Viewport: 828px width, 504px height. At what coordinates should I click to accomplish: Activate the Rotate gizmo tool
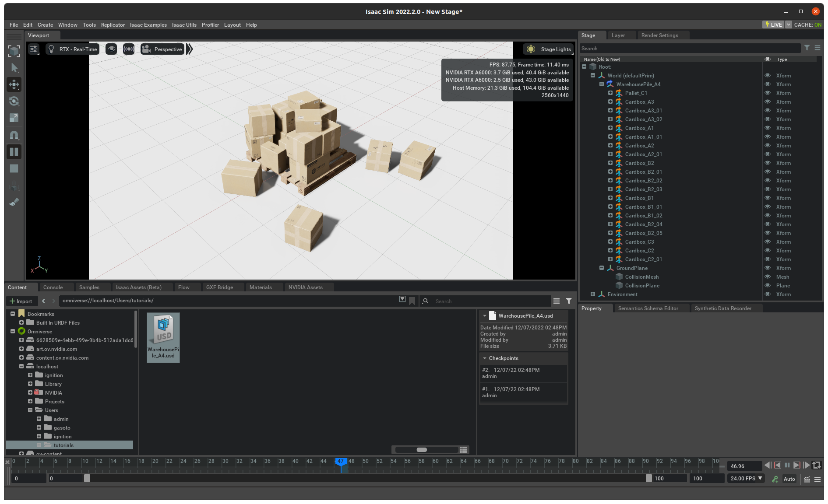click(14, 101)
